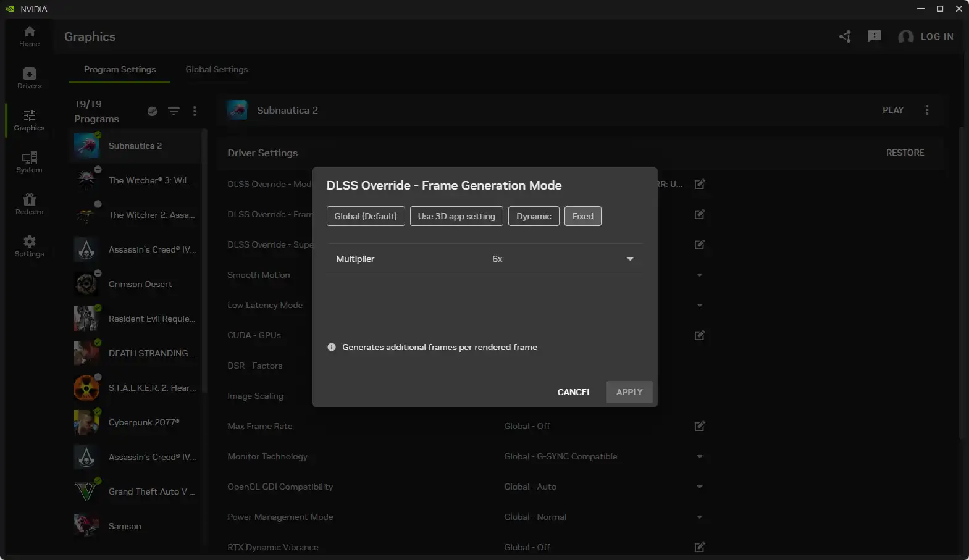969x560 pixels.
Task: Go to the Drivers section
Action: 29,78
